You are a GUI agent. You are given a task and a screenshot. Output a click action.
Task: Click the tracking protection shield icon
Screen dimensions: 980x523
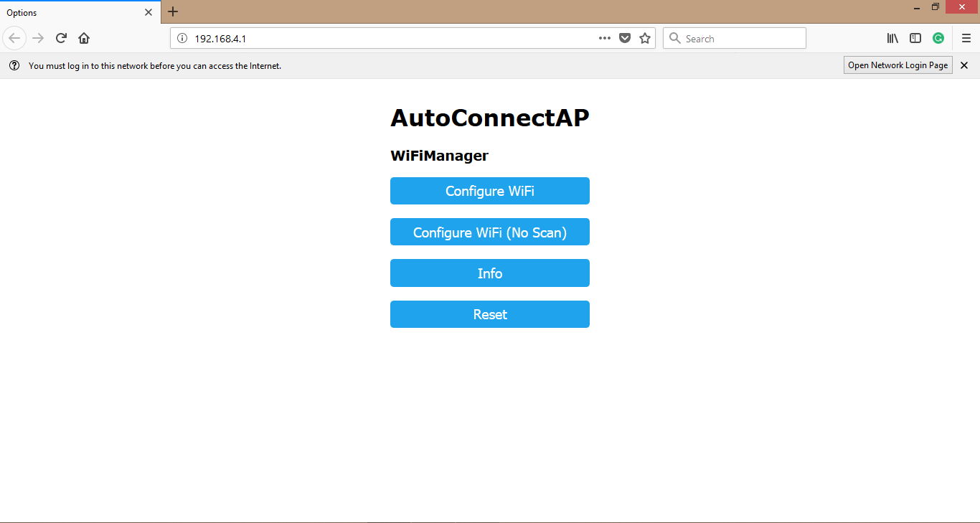(625, 38)
